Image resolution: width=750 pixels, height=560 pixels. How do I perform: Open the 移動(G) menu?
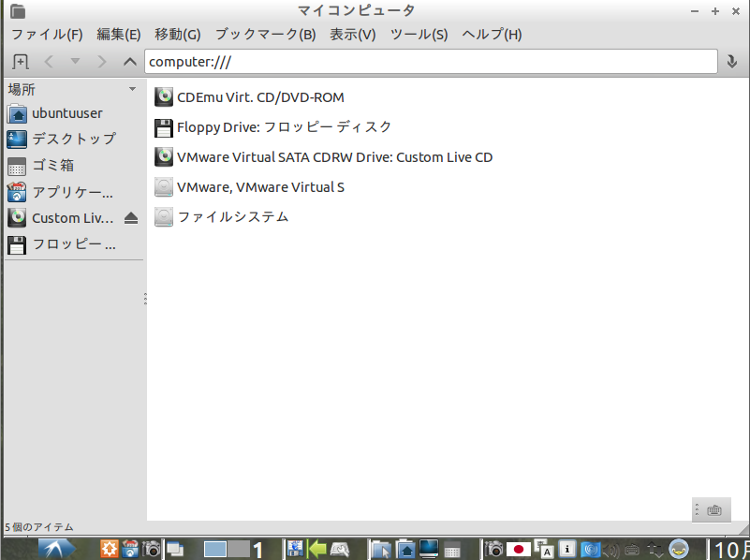click(x=178, y=35)
